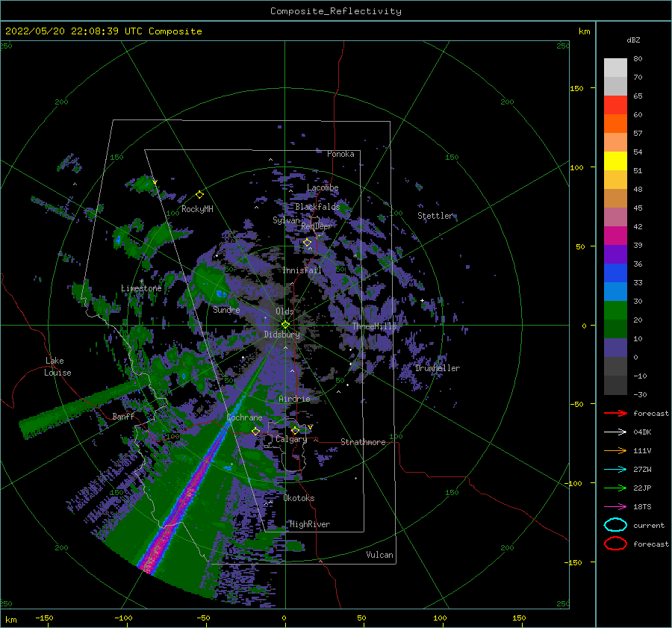This screenshot has height=628, width=672.
Task: Click the 100 tick on right axis
Action: coord(576,167)
